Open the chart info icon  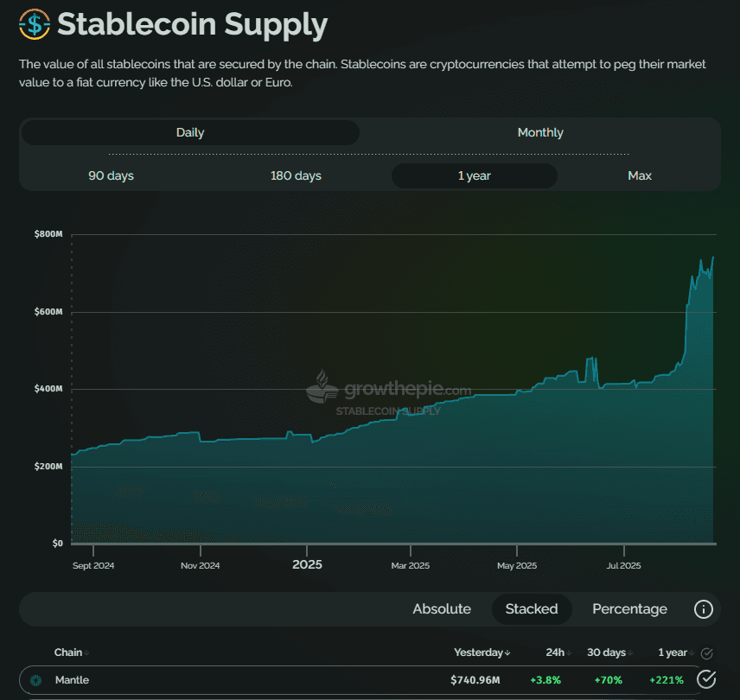[703, 609]
